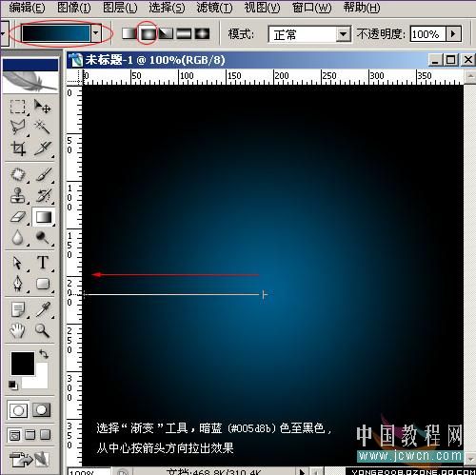476x475 pixels.
Task: Select the Type tool
Action: [43, 263]
